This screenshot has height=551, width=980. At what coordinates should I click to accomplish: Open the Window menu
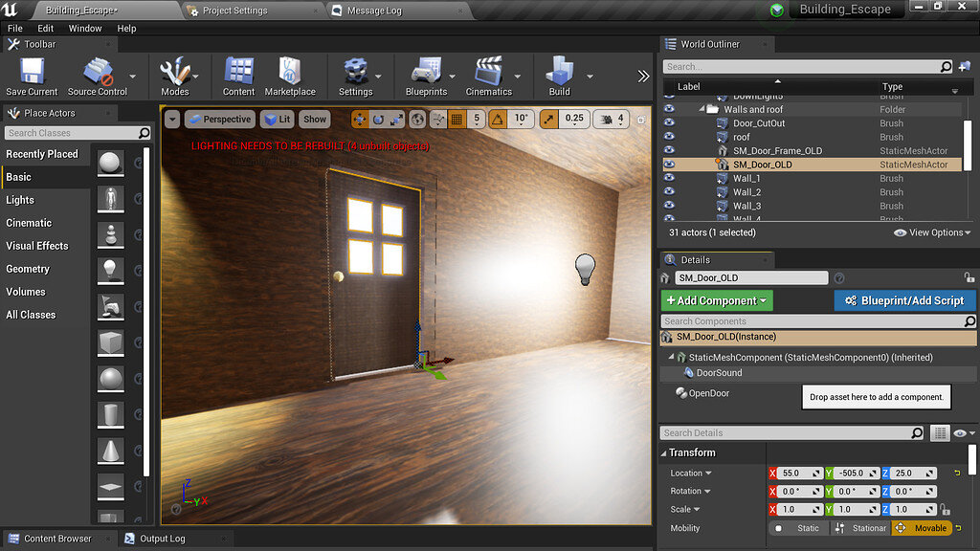pyautogui.click(x=84, y=28)
